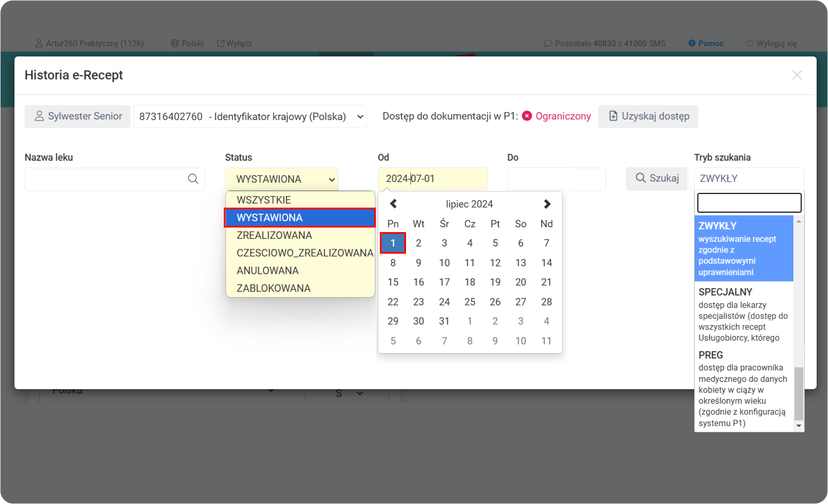Image resolution: width=828 pixels, height=504 pixels.
Task: Click the magnifier icon in Nazwa leku field
Action: [193, 179]
